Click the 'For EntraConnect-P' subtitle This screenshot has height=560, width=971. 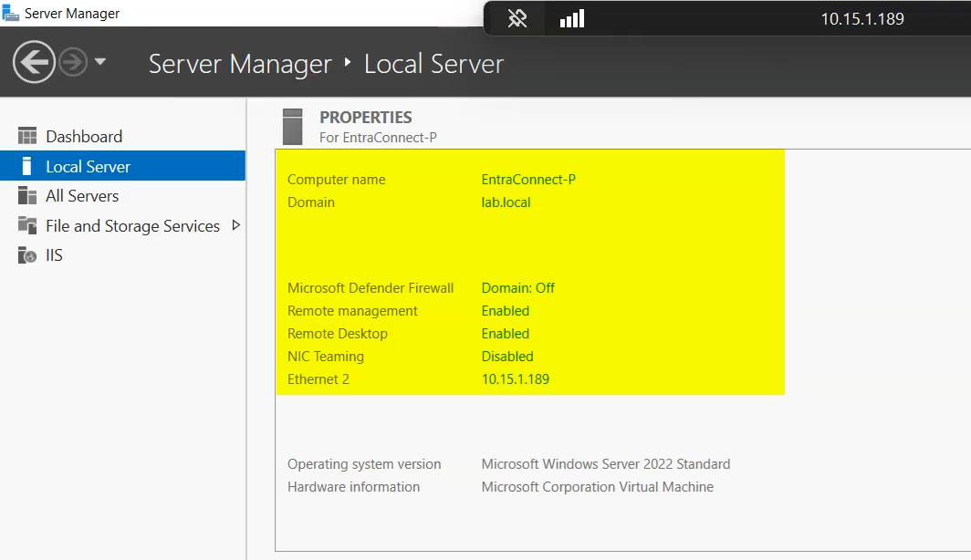tap(378, 138)
